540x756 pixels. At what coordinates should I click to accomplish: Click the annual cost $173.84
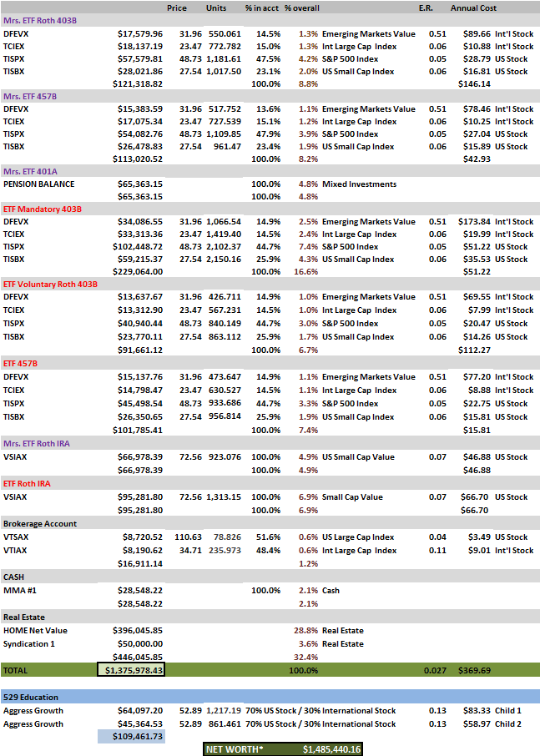(x=474, y=221)
